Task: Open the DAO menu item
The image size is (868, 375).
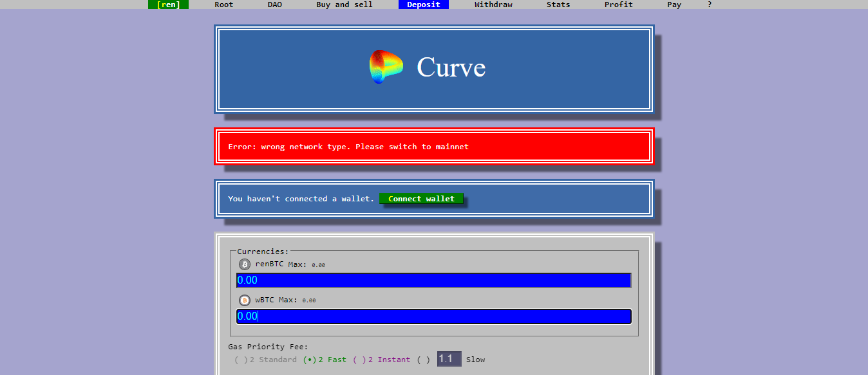Action: 275,5
